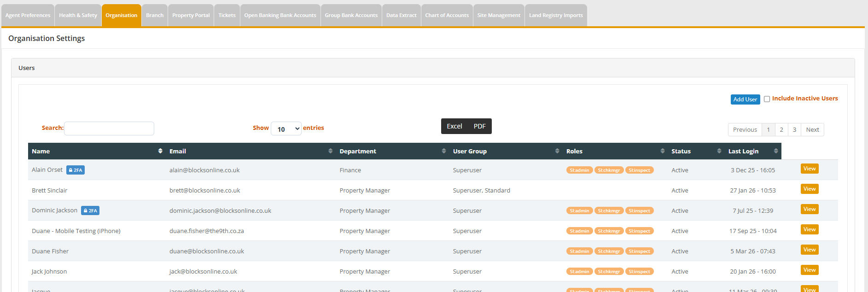Go to page 2 of users
Image resolution: width=868 pixels, height=292 pixels.
(781, 130)
